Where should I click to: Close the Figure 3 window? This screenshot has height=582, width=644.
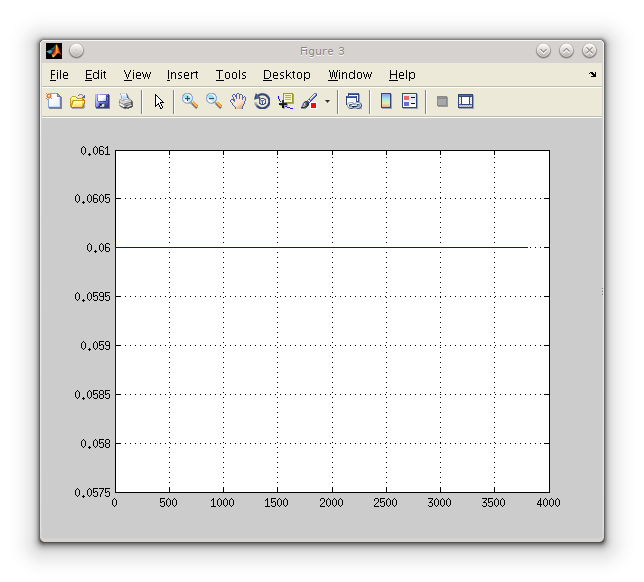589,51
